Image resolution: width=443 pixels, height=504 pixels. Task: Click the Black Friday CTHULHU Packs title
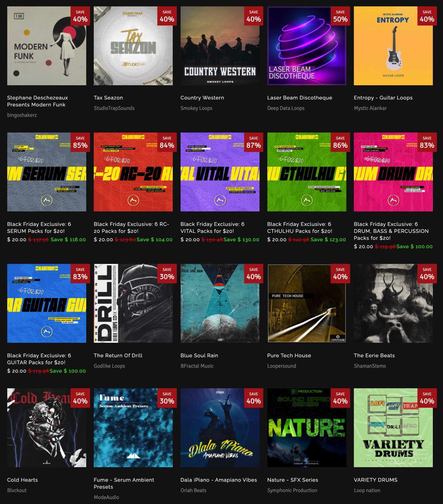[300, 228]
